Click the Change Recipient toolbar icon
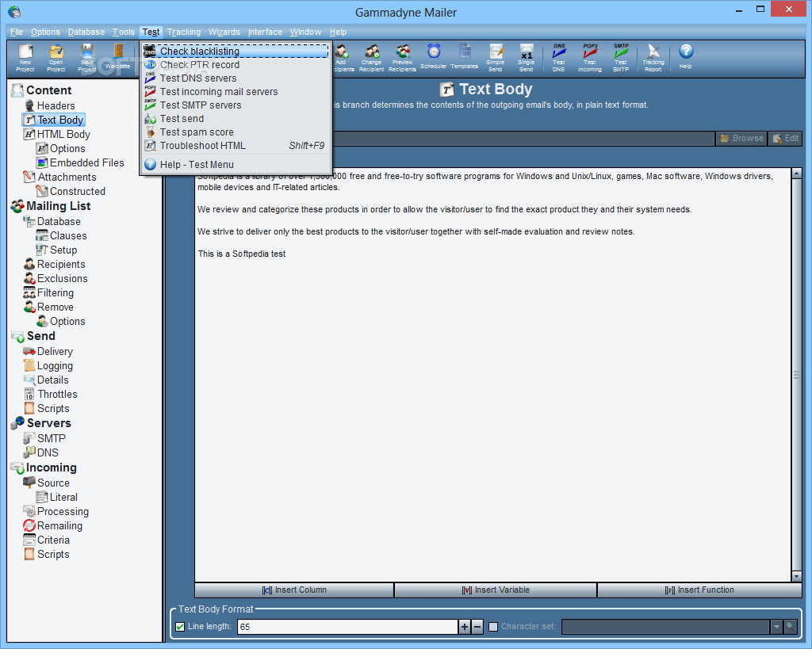 (371, 57)
